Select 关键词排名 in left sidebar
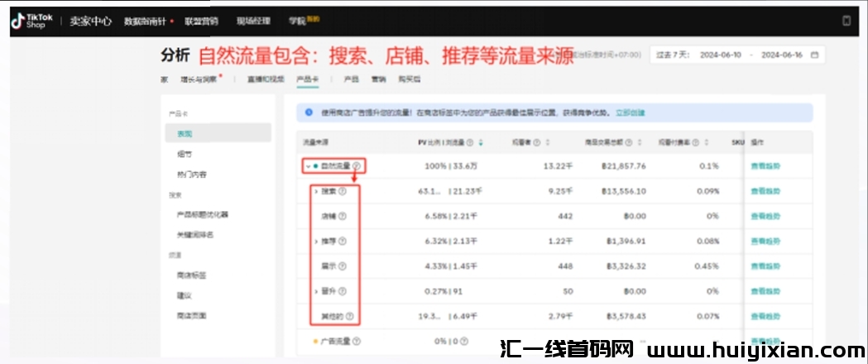The height and width of the screenshot is (364, 868). (x=194, y=235)
